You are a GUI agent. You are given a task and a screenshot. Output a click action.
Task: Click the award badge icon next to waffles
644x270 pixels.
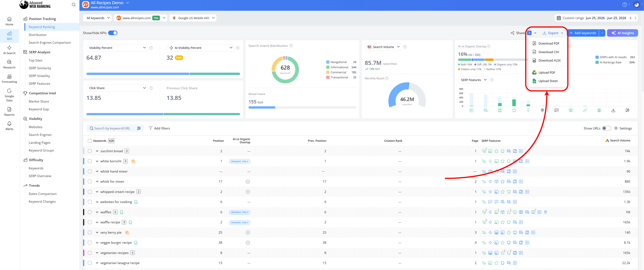point(121,212)
